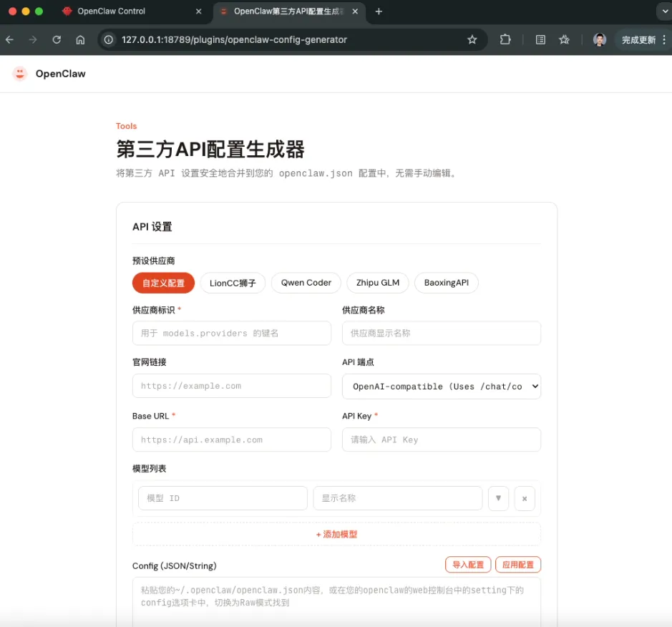
Task: Click the browser address bar URL
Action: point(234,40)
